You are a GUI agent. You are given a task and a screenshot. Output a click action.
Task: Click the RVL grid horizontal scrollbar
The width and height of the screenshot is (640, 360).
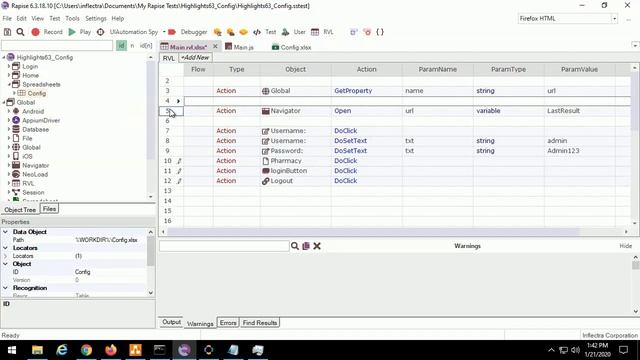(x=373, y=231)
